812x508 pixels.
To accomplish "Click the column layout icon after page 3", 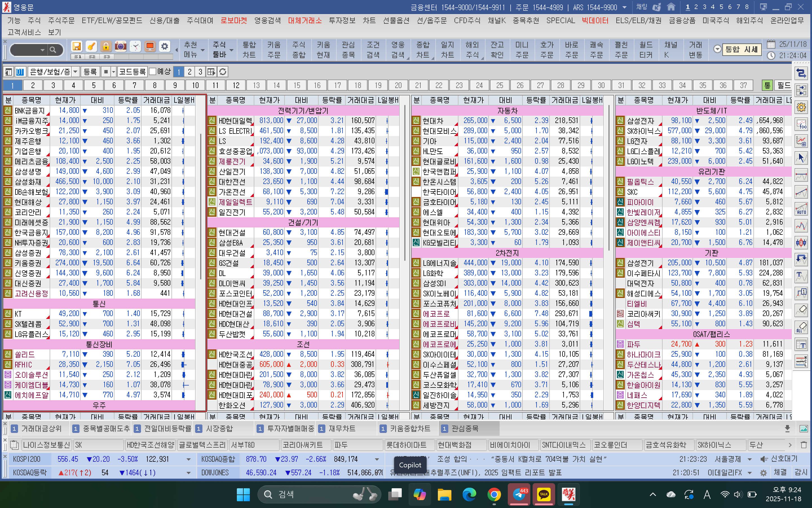I will point(211,72).
